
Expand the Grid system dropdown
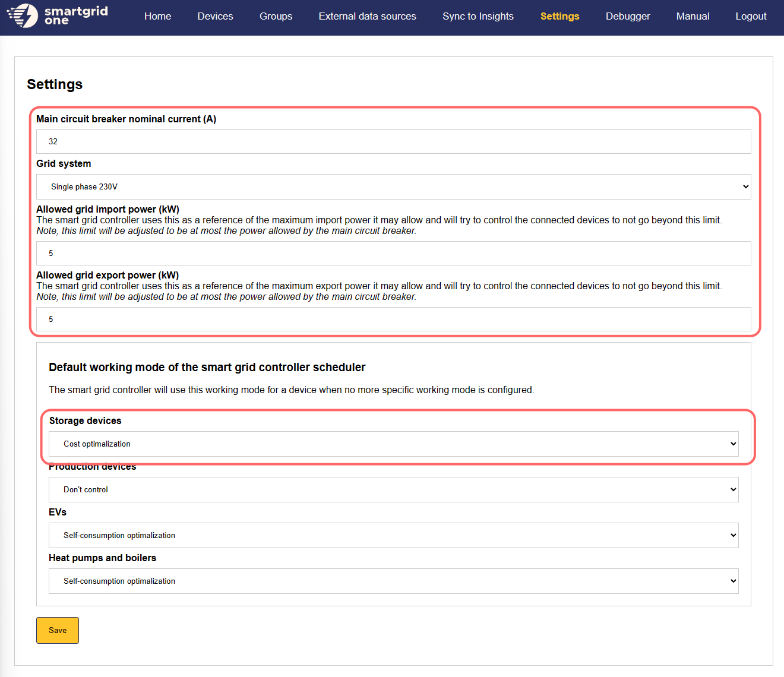coord(393,187)
